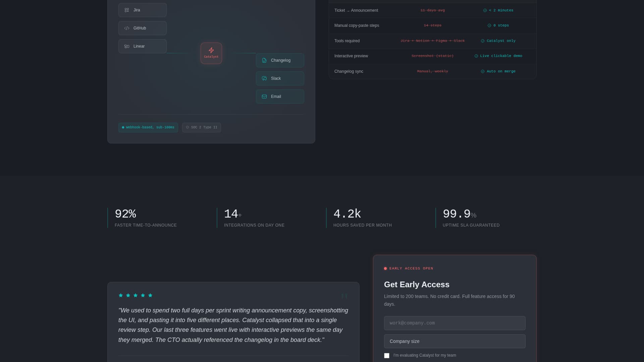Click the 'Changelog sync' row label
The width and height of the screenshot is (644, 362).
pos(349,71)
